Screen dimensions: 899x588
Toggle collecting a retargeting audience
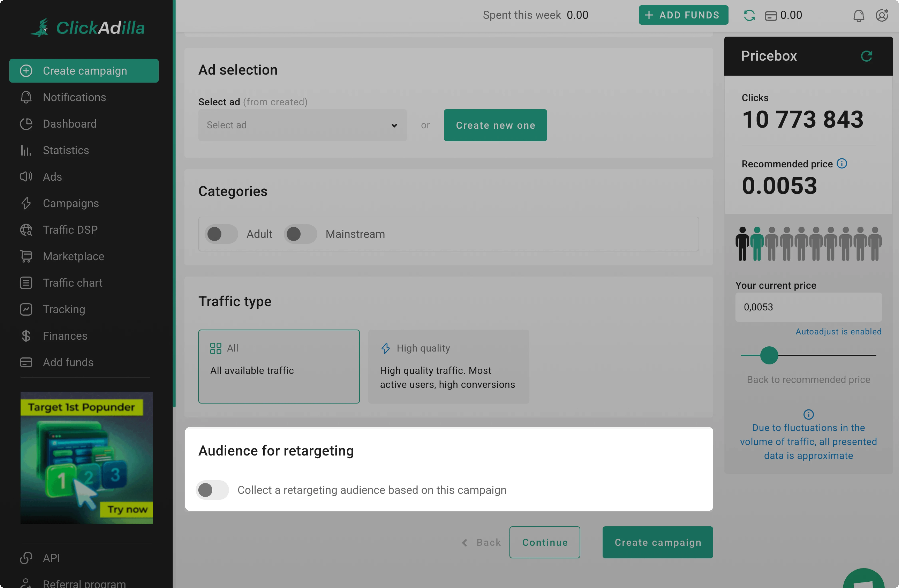tap(212, 490)
